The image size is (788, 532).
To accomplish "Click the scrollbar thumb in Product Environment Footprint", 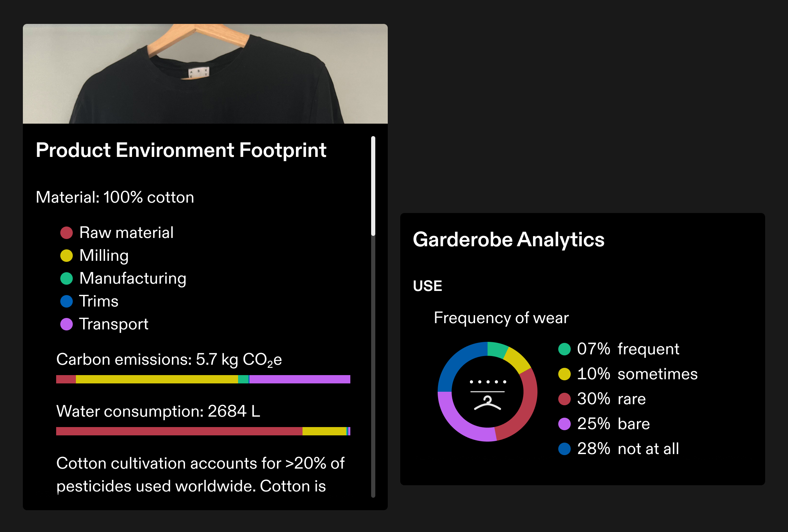I will pyautogui.click(x=373, y=186).
